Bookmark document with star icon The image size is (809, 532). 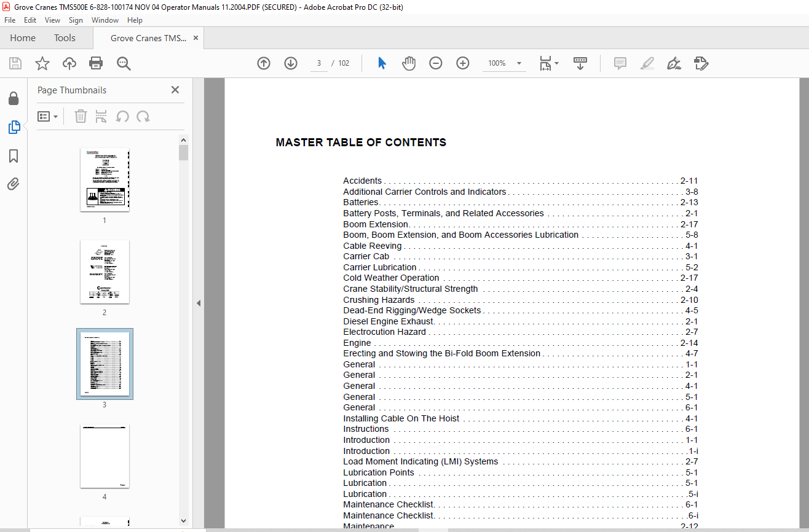(42, 63)
